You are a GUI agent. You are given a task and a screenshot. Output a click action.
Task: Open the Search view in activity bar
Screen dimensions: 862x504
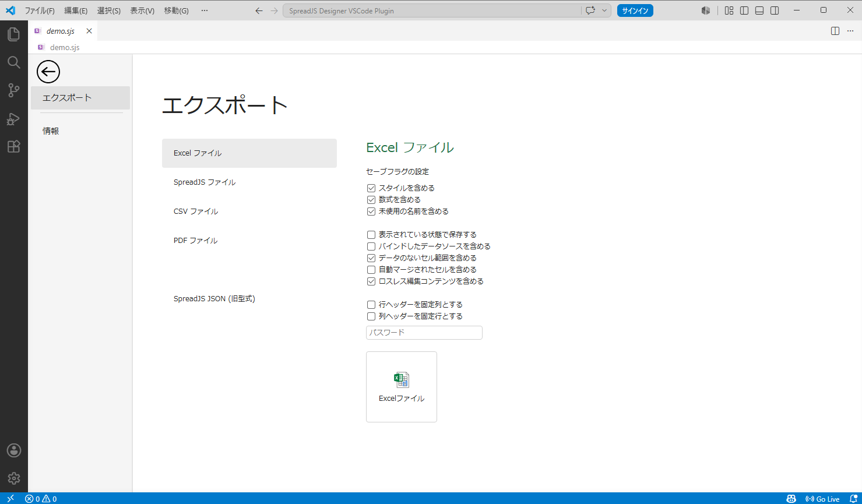(x=14, y=62)
